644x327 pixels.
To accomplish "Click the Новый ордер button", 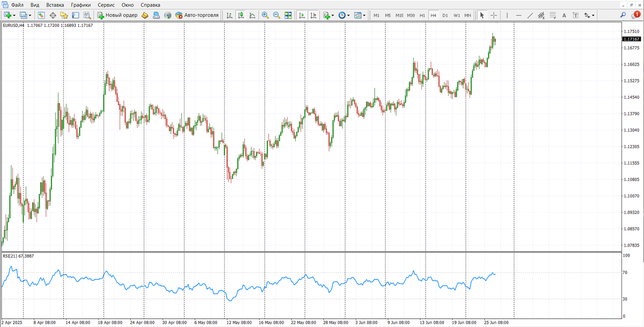I will tap(117, 15).
